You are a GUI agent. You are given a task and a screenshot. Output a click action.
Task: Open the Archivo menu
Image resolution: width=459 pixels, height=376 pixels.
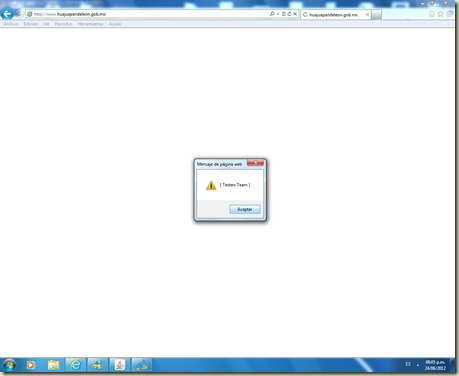click(x=11, y=24)
